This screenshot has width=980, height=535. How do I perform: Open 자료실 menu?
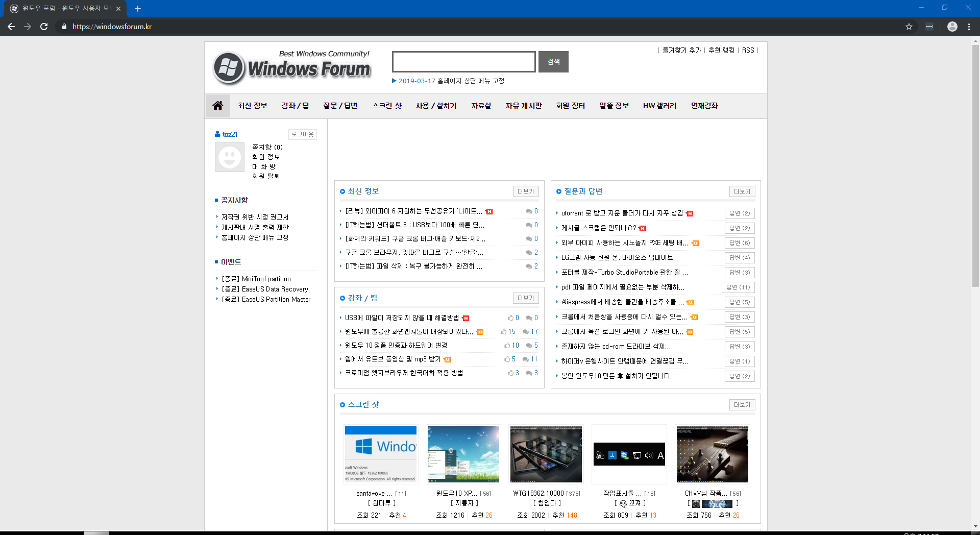pos(481,106)
